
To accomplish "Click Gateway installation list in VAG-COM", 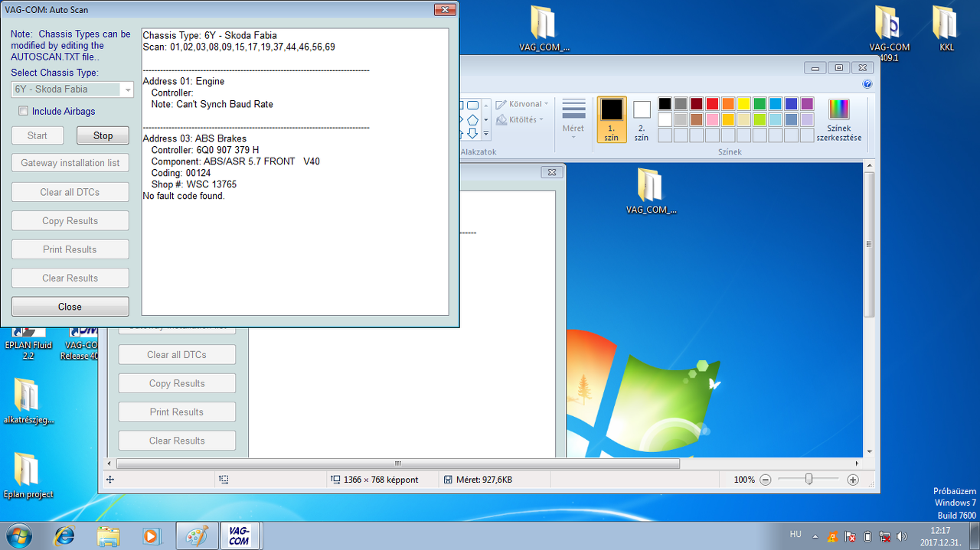I will coord(70,163).
